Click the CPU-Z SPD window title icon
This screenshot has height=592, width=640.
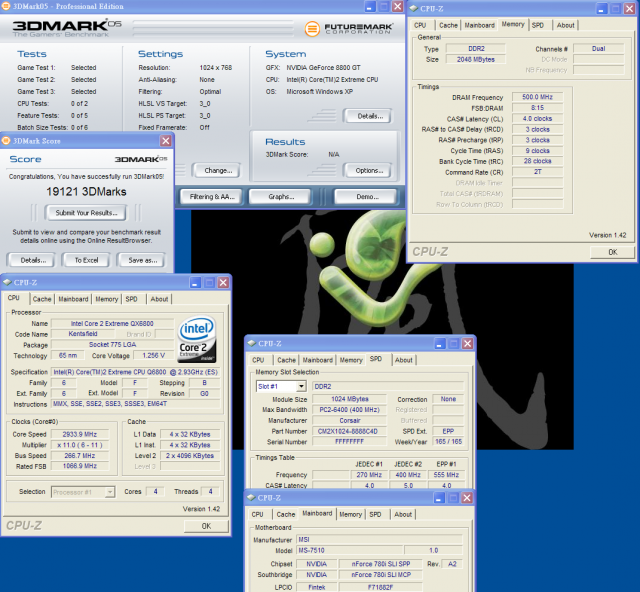(x=251, y=343)
